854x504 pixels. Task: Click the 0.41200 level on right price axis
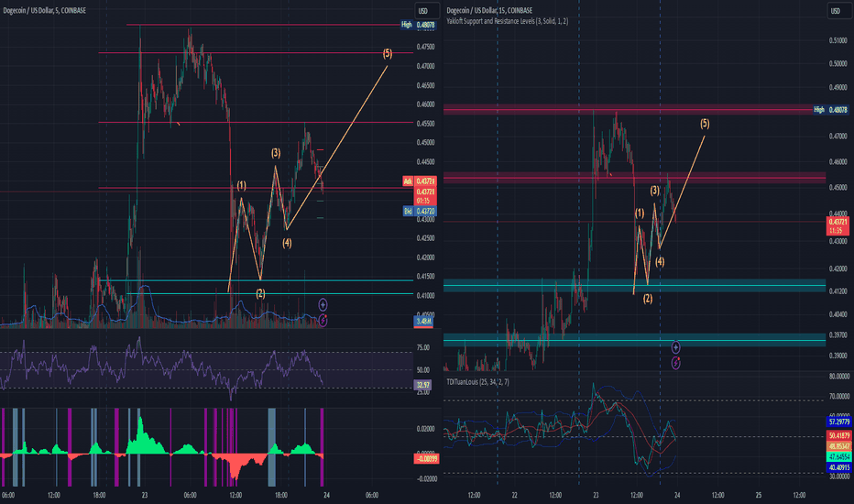pyautogui.click(x=838, y=291)
